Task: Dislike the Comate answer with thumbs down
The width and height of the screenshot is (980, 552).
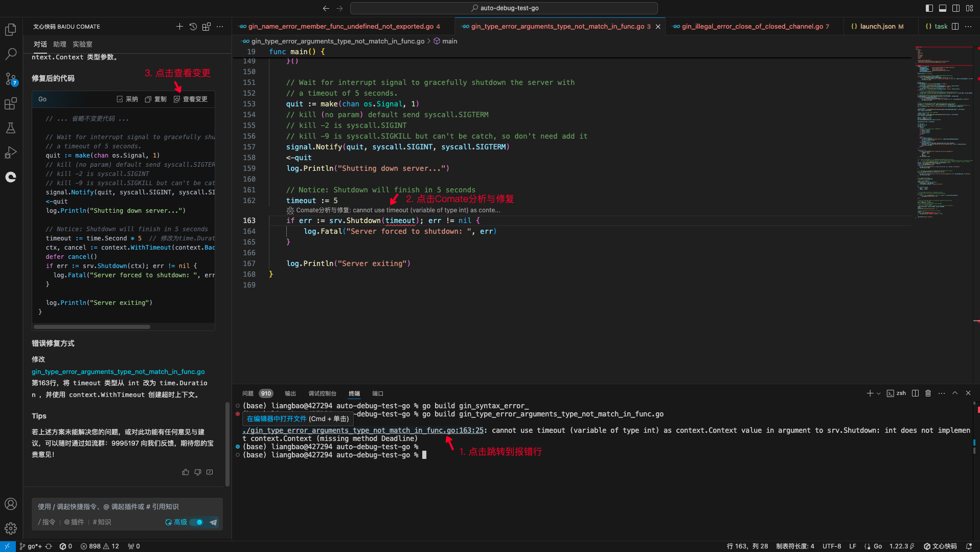Action: [x=198, y=472]
